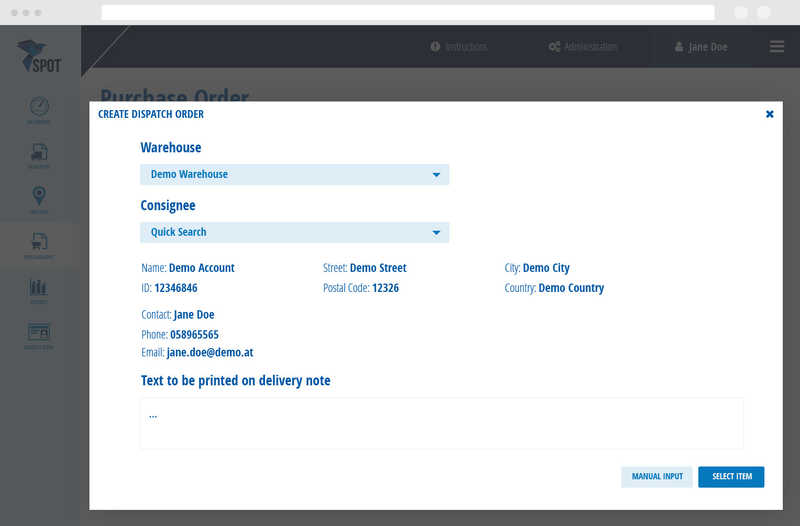Open the bar chart reports icon
The image size is (800, 526).
39,288
